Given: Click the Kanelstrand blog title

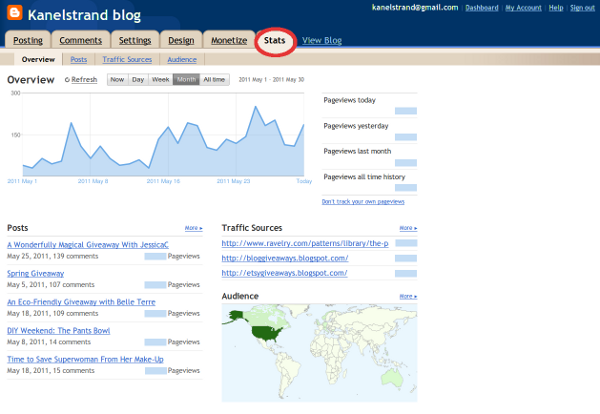Looking at the screenshot, I should click(84, 15).
